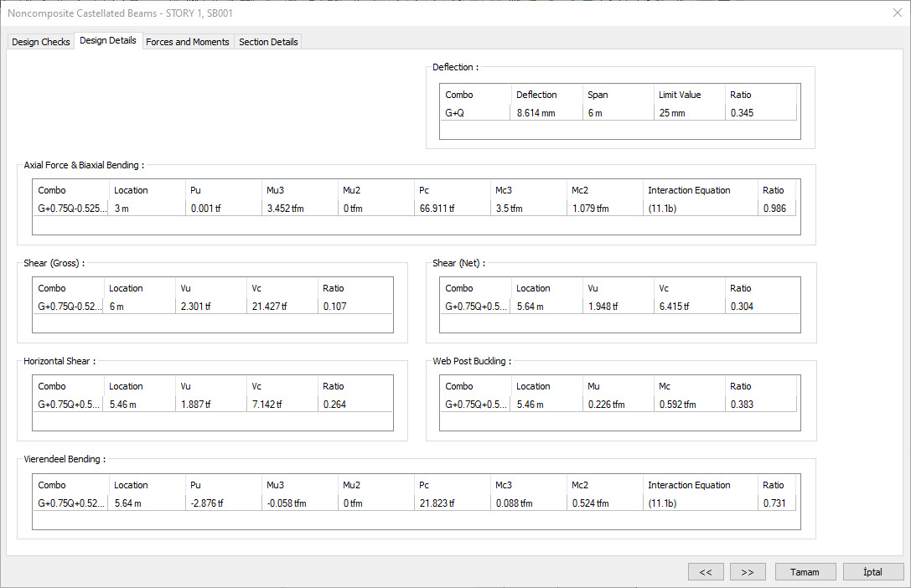This screenshot has width=911, height=588.
Task: Cancel using the İptal button
Action: coord(873,572)
